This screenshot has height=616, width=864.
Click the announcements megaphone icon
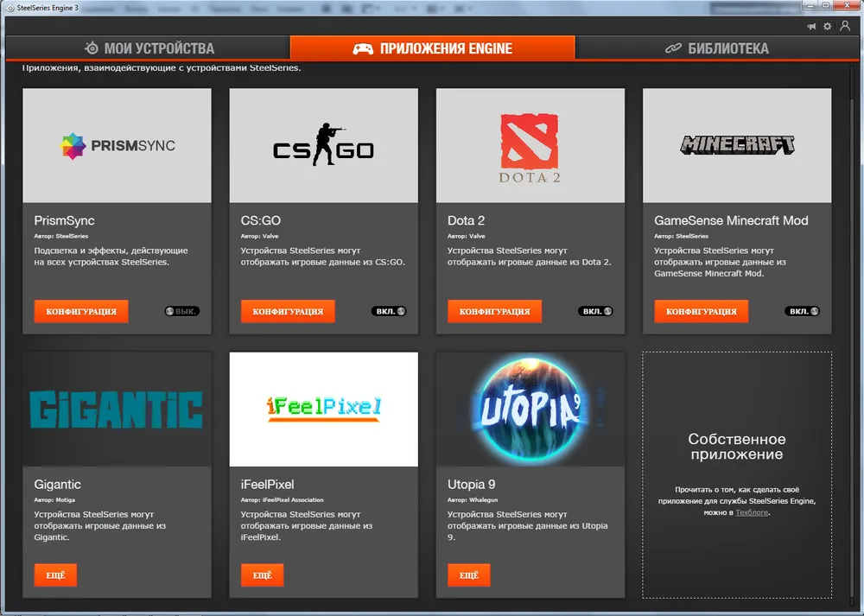click(x=811, y=27)
